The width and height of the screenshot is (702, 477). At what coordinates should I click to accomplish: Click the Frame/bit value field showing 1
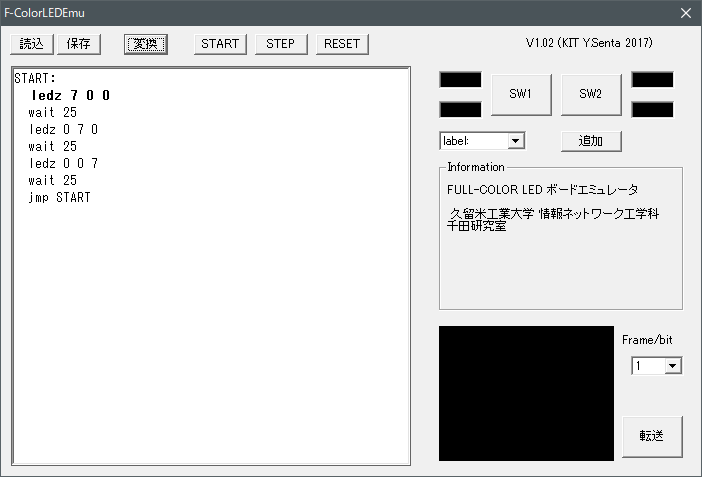pyautogui.click(x=648, y=366)
